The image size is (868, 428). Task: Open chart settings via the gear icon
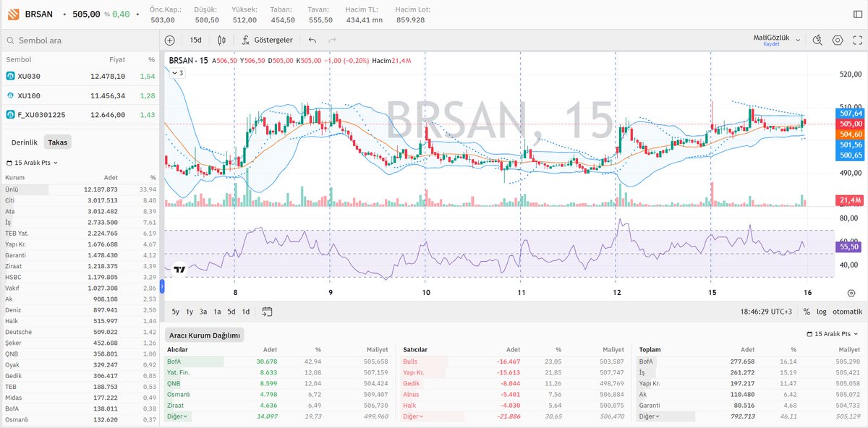[837, 40]
